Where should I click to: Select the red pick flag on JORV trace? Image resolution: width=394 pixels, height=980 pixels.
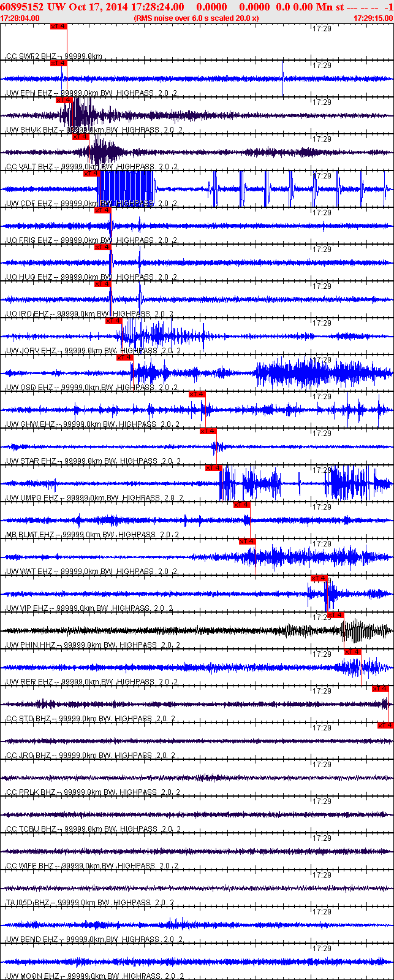click(113, 320)
